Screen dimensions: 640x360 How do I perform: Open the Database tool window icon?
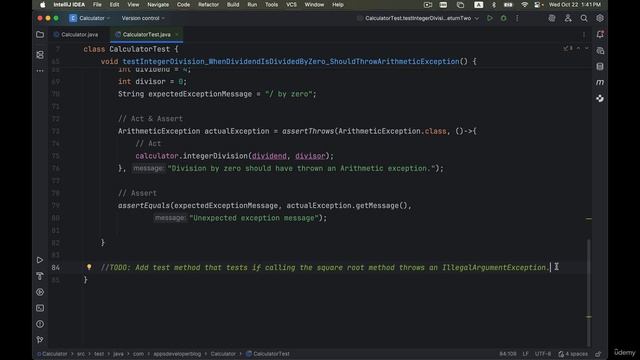pos(600,67)
